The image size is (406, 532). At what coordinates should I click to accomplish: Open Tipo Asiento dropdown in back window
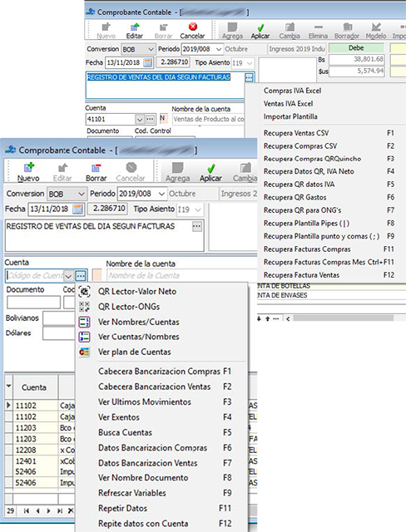(250, 63)
